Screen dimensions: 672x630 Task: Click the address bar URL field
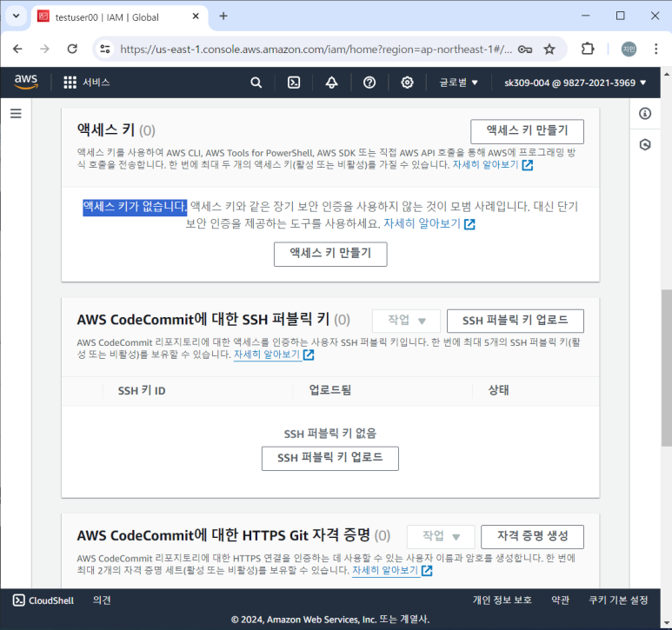pos(316,50)
